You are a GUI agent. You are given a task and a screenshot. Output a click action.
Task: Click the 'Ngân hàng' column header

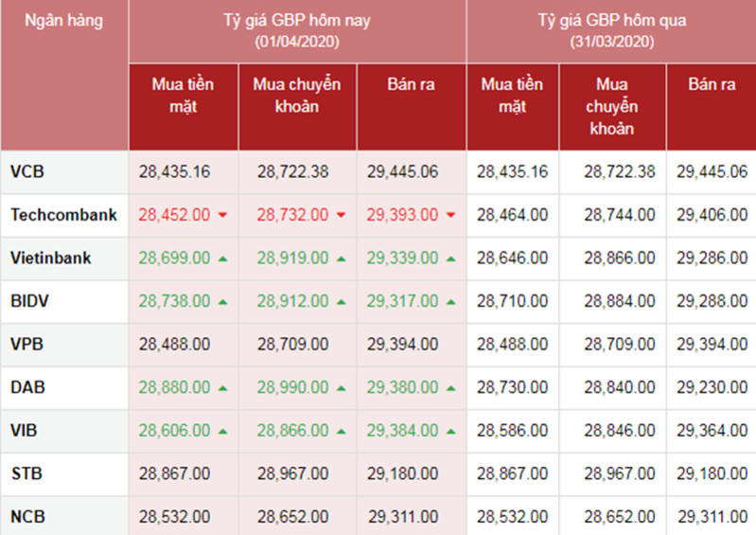click(63, 21)
